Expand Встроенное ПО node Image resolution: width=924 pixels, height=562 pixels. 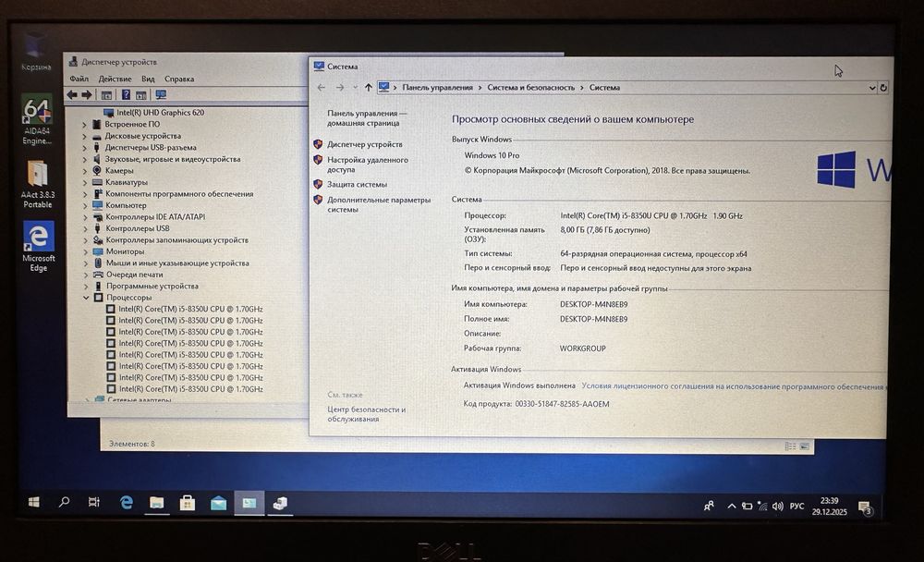point(84,125)
